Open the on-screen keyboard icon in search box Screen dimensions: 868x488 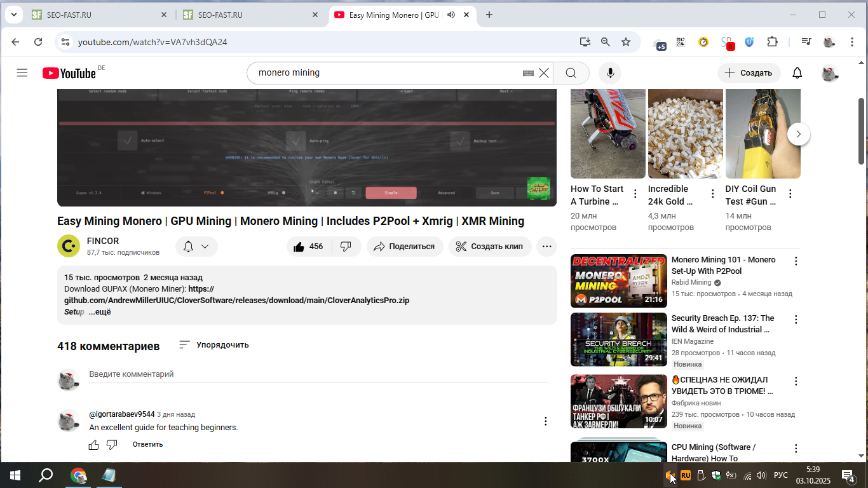528,73
